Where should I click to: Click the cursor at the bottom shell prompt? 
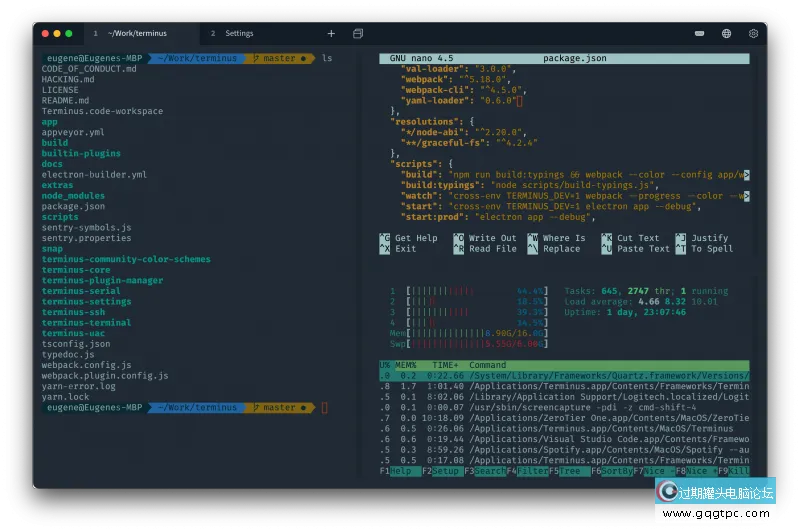324,408
